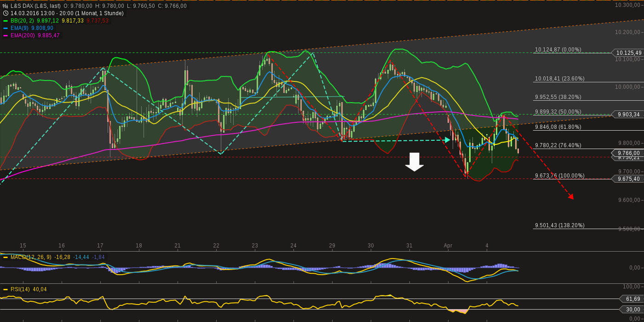Screen dimensions: 644x322
Task: Click the date axis label 4
Action: [487, 246]
